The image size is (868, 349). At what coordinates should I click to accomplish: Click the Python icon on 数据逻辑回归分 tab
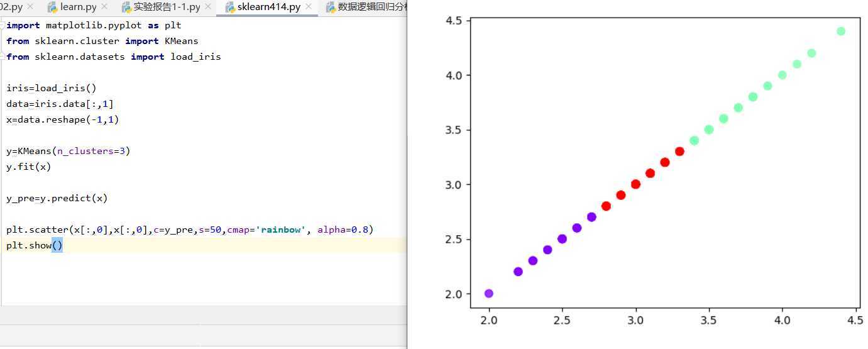tap(331, 8)
